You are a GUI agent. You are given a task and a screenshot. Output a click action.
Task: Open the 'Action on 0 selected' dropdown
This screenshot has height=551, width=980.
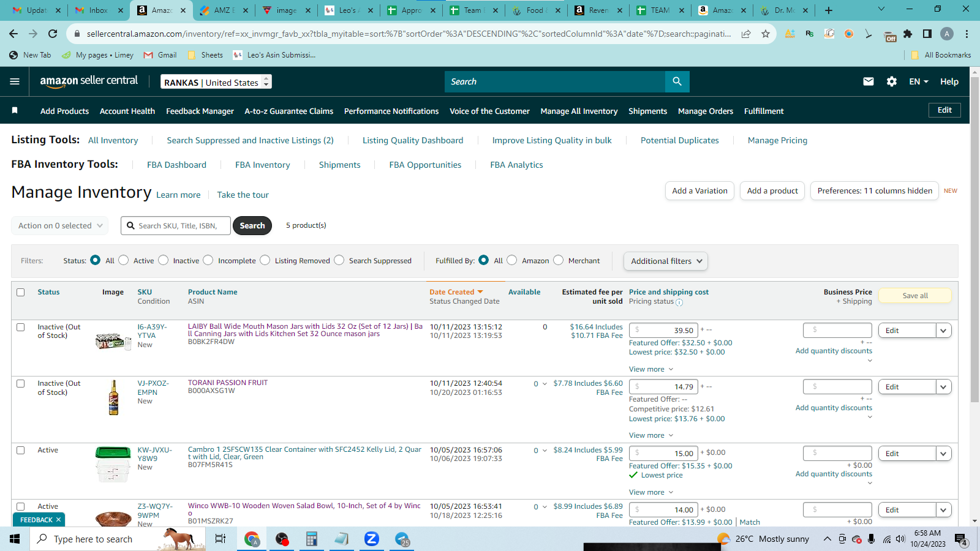point(60,225)
